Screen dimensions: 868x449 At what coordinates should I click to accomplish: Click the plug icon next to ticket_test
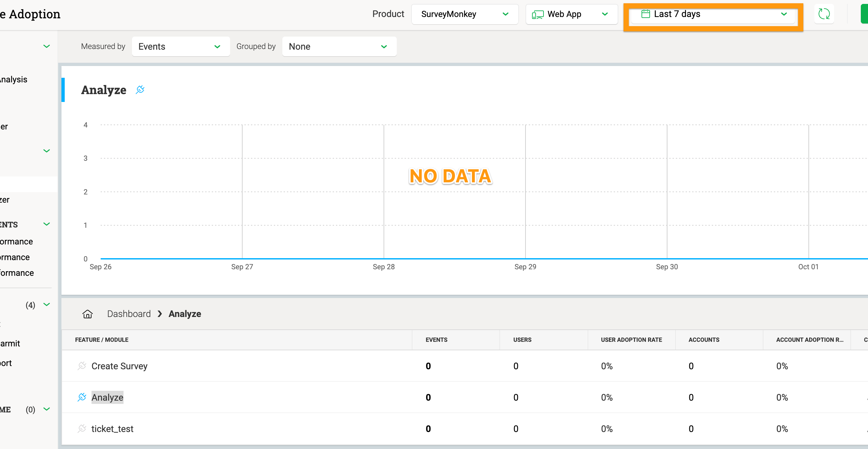[x=82, y=428]
